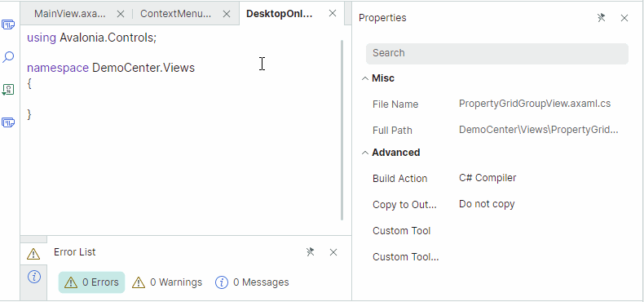The width and height of the screenshot is (644, 302).
Task: Pin the Properties panel
Action: point(602,18)
